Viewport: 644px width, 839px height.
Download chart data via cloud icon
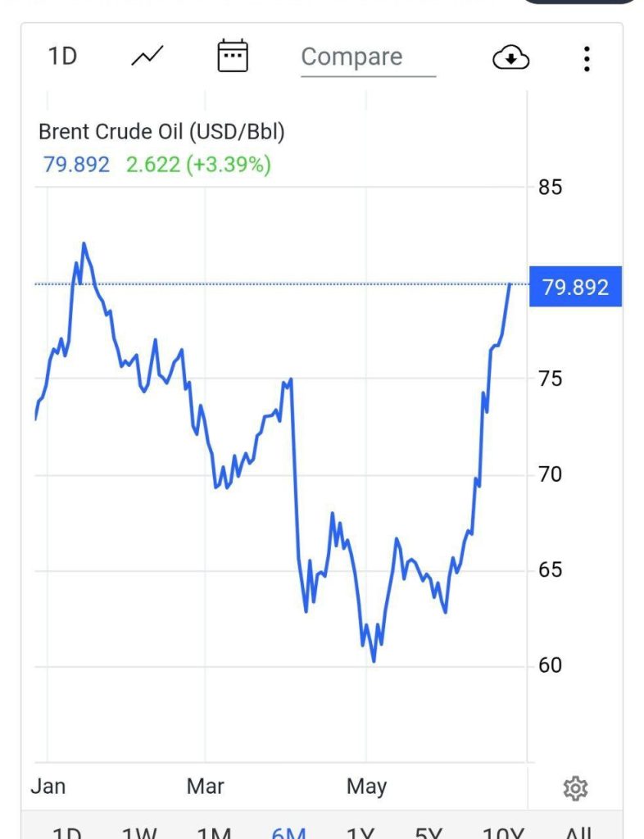coord(510,58)
